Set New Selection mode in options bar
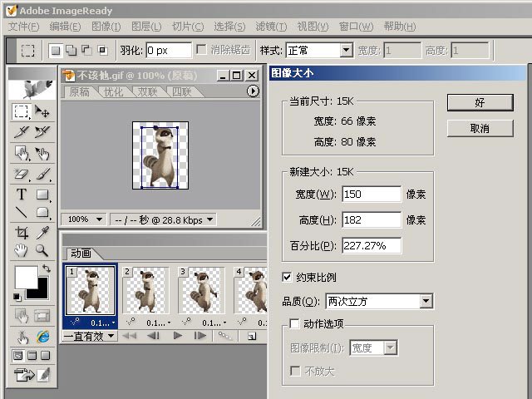The width and height of the screenshot is (532, 399). click(56, 51)
